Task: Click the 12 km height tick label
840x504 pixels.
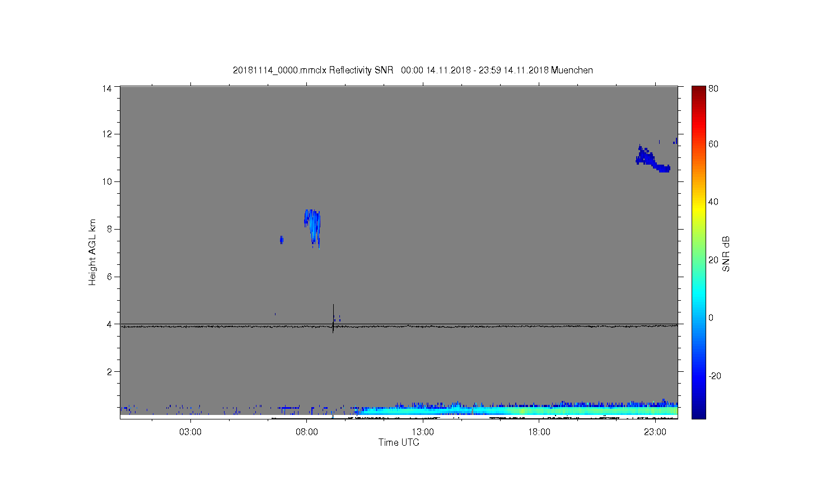Action: point(107,134)
